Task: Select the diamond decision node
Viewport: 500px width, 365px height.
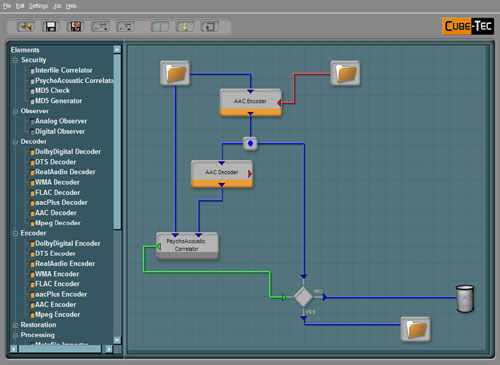Action: click(x=303, y=297)
